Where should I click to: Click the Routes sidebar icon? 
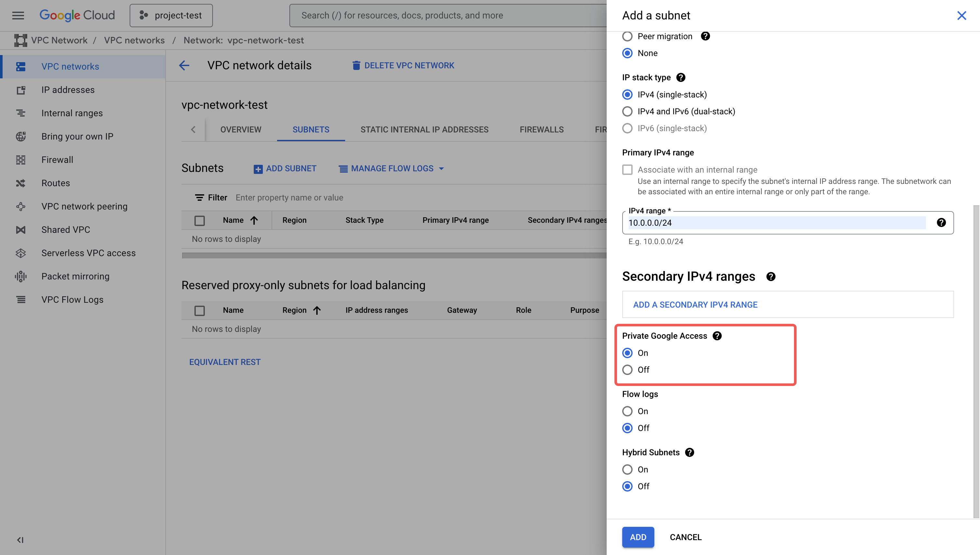coord(21,183)
